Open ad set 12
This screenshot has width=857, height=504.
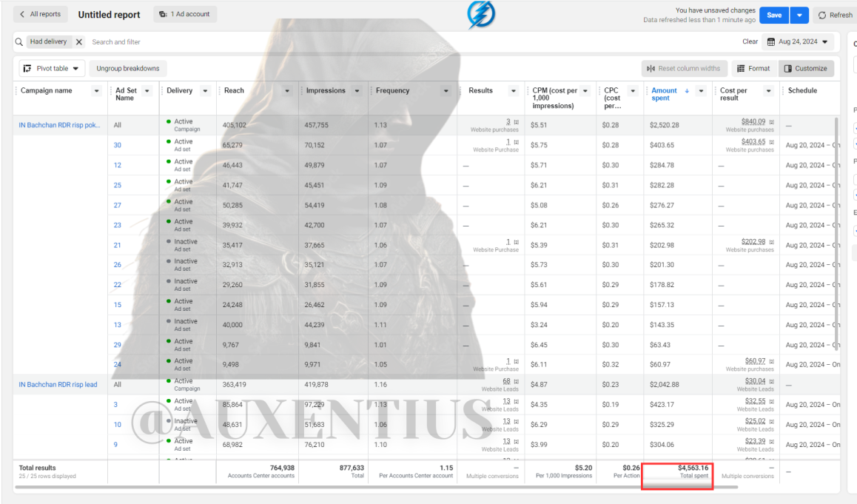pyautogui.click(x=118, y=165)
